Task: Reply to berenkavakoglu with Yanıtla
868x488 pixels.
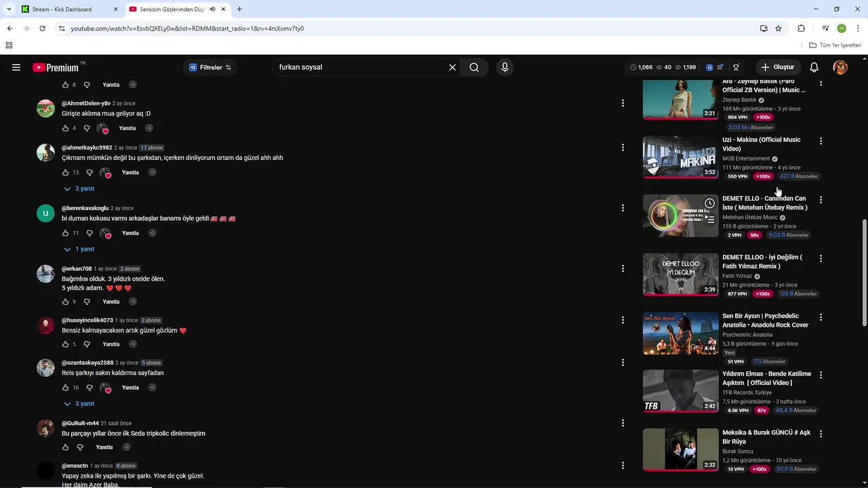Action: pyautogui.click(x=130, y=233)
